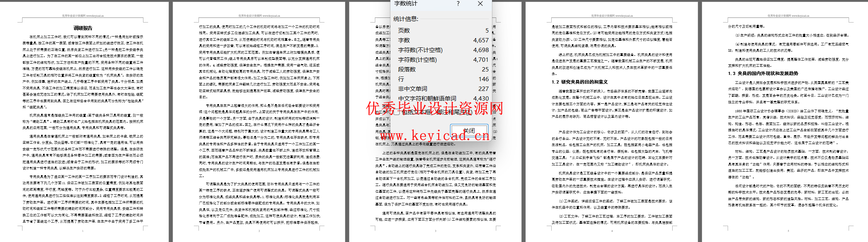The height and width of the screenshot is (242, 868).
Task: Enable the 包括文本框、脚注和尾注 checkbox
Action: pyautogui.click(x=397, y=112)
